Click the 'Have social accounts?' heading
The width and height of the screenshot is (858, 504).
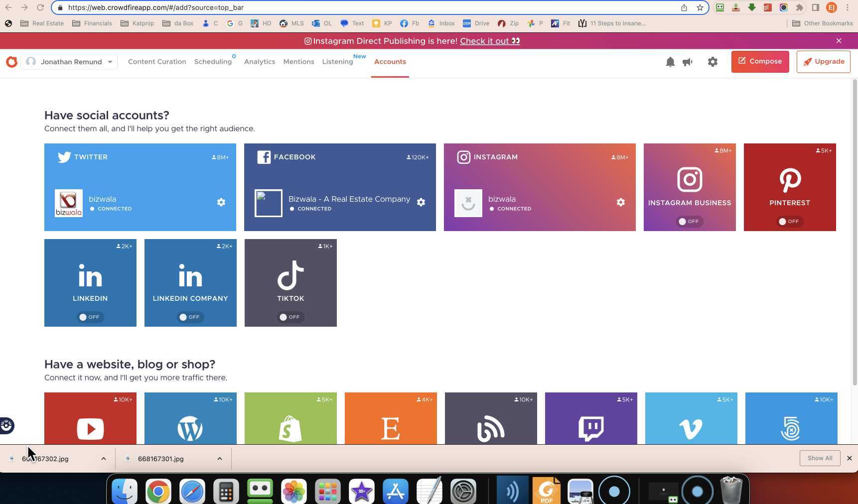click(107, 116)
